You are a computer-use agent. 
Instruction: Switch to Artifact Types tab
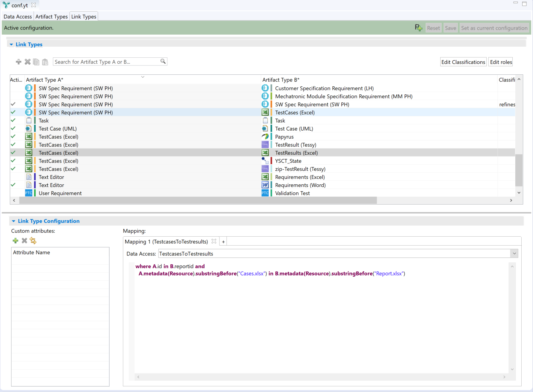click(x=51, y=17)
